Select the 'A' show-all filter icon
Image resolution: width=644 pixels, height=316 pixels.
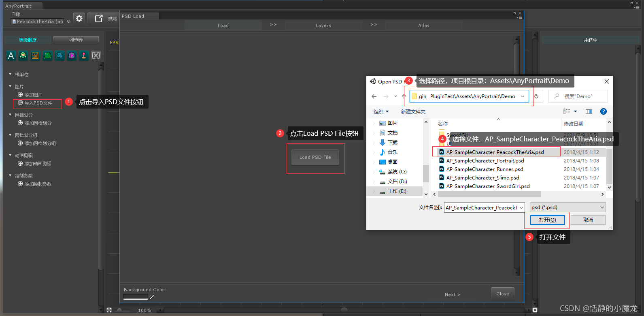click(x=11, y=56)
